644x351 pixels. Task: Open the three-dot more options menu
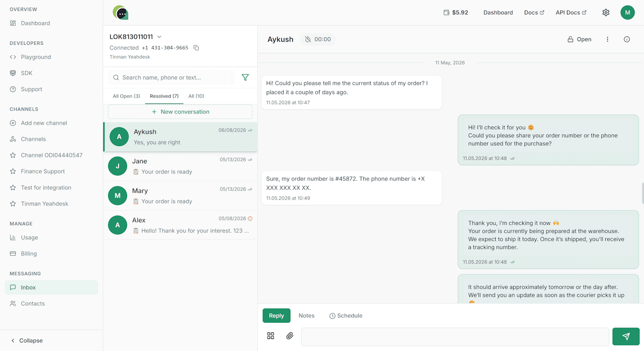(x=607, y=39)
